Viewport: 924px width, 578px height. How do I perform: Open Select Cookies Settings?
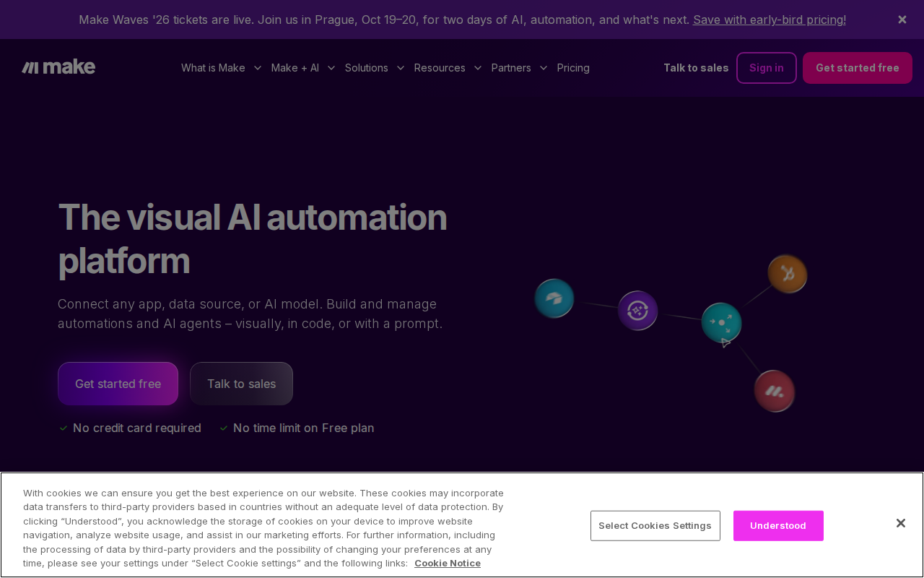point(655,525)
